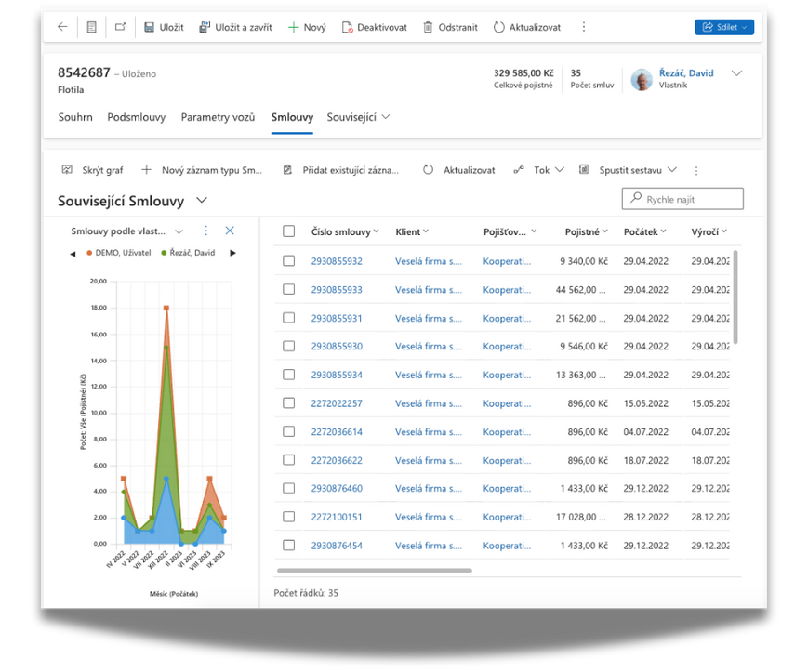Click the Nový plus icon

click(x=293, y=27)
